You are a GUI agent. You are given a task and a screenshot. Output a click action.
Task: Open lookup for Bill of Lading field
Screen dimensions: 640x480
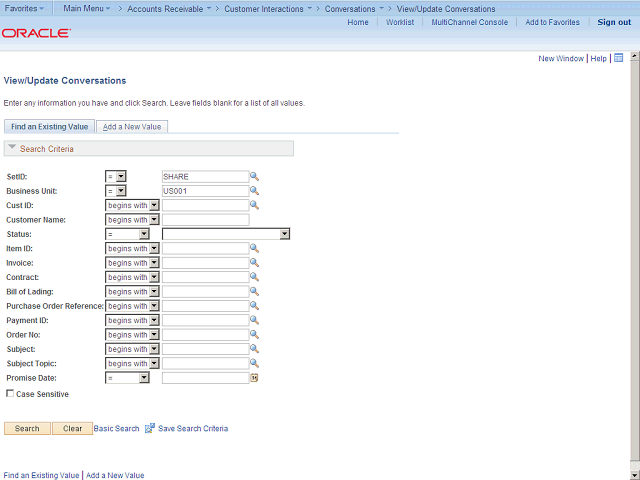tap(254, 291)
